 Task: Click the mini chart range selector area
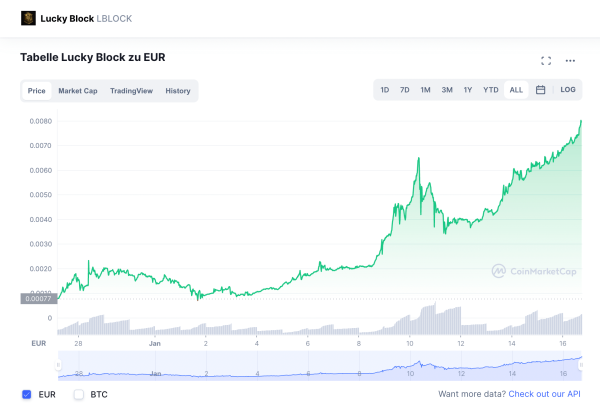click(320, 366)
